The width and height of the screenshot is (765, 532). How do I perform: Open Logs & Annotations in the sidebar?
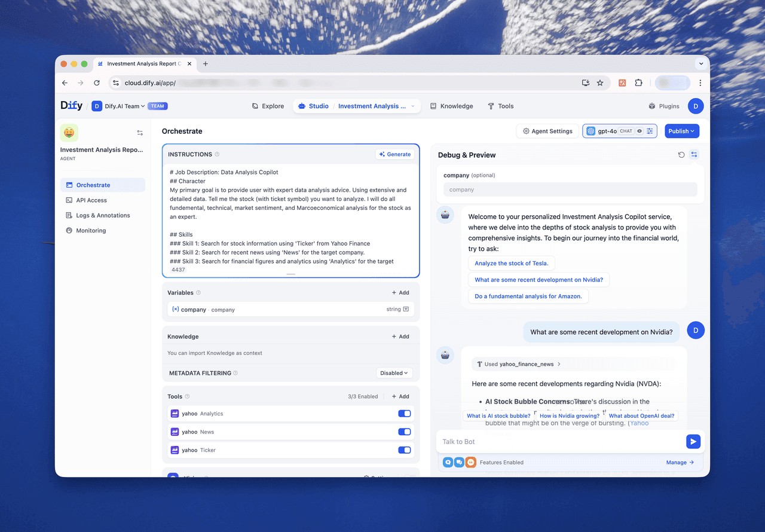coord(103,215)
